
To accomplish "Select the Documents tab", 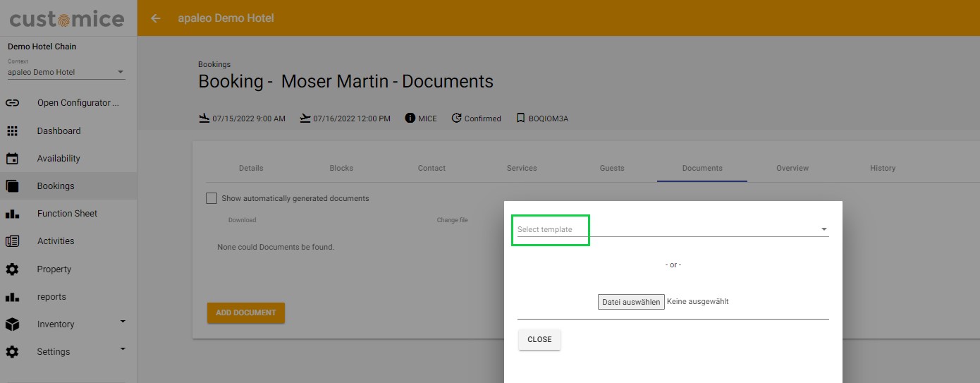I will point(702,168).
